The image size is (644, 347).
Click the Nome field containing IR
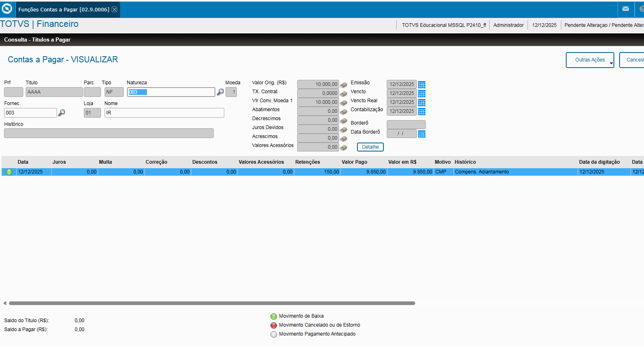tap(164, 113)
